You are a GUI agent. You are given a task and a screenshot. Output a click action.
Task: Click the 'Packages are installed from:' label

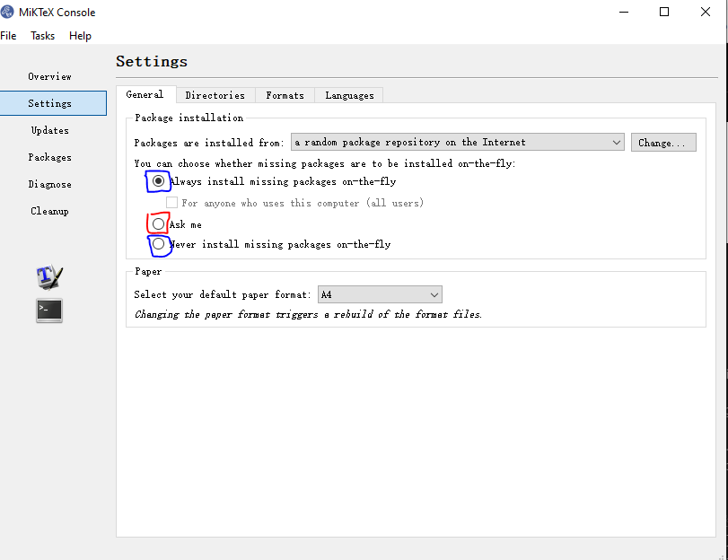(209, 143)
